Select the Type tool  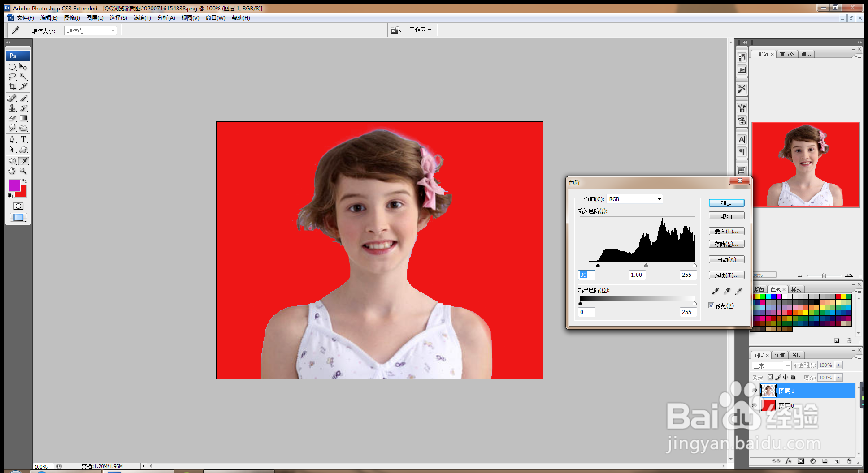[24, 139]
